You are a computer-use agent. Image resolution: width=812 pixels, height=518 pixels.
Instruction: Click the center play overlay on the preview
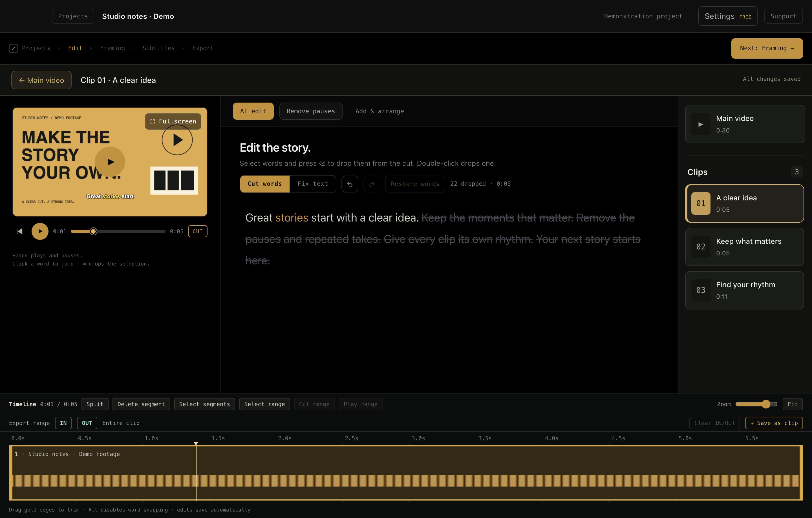pos(110,162)
